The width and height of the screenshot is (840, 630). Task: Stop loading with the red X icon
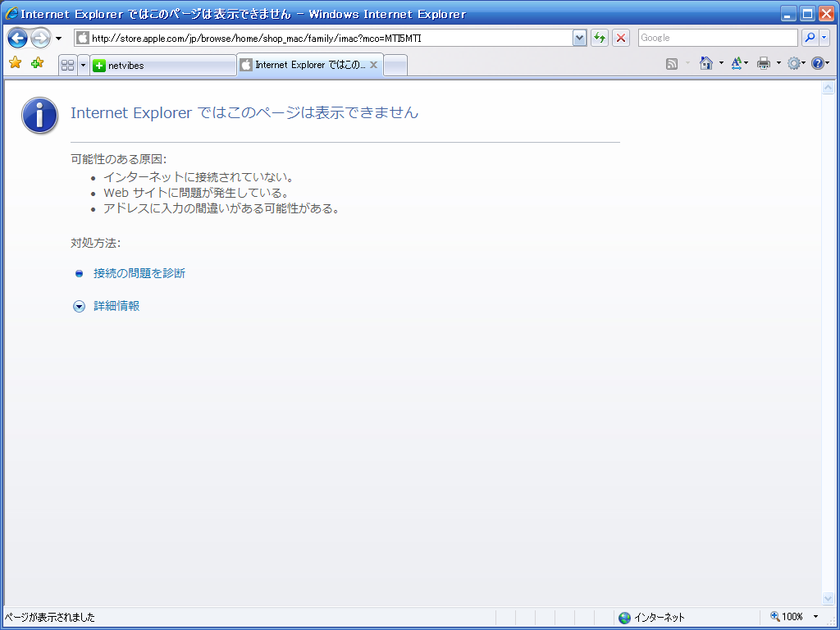point(621,38)
